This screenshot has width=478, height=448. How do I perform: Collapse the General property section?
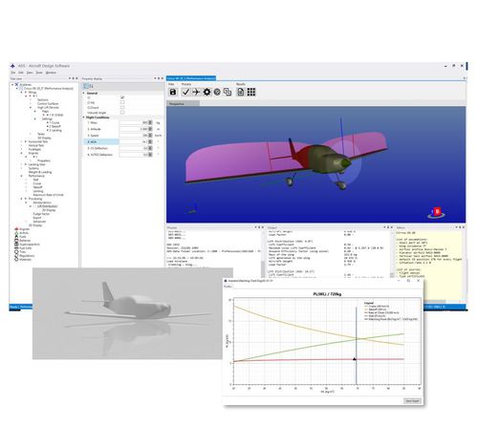[x=84, y=94]
